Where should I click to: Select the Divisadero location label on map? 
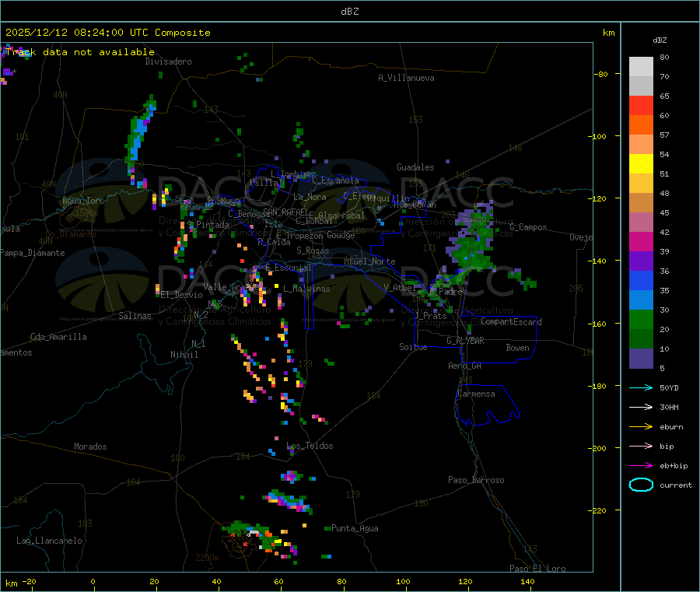click(x=168, y=61)
